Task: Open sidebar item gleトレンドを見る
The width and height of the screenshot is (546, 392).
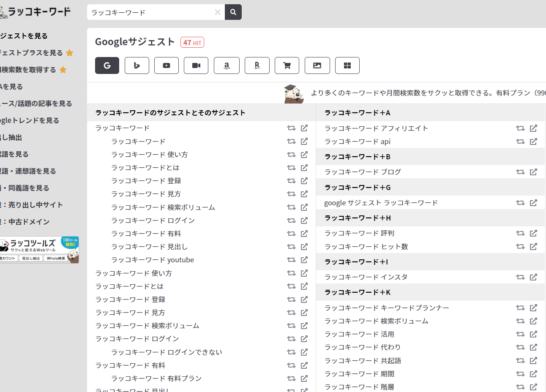Action: click(x=30, y=120)
